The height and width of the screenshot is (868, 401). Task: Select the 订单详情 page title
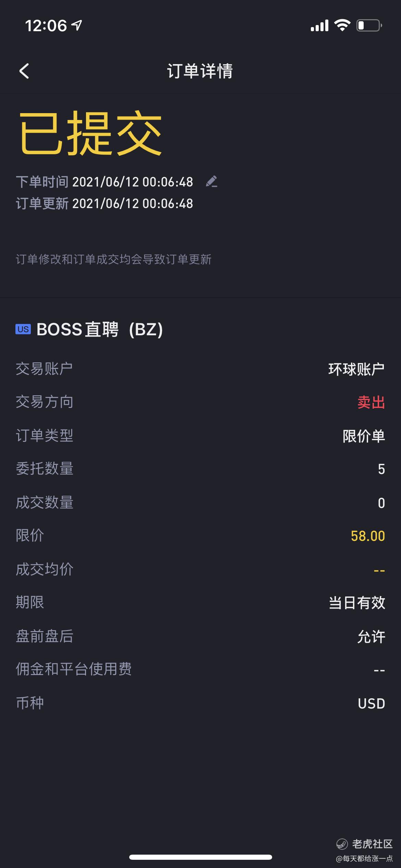(200, 71)
